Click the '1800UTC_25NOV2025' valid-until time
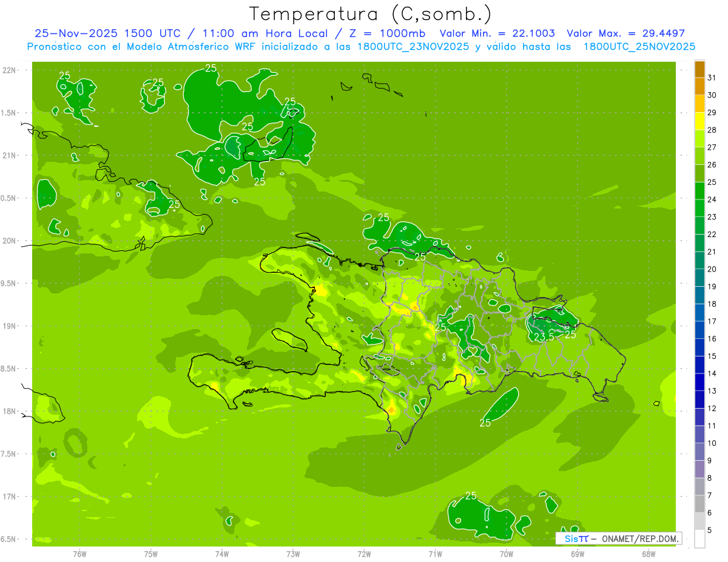728x562 pixels. [x=639, y=47]
